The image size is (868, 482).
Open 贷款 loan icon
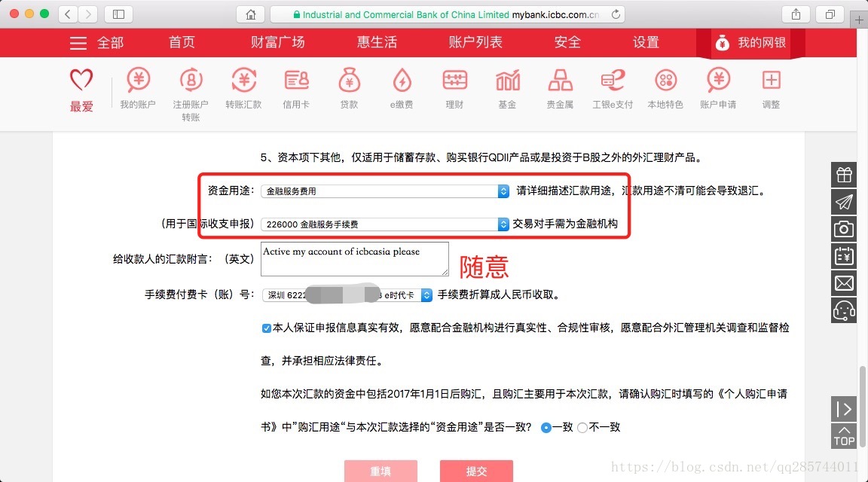tap(350, 81)
